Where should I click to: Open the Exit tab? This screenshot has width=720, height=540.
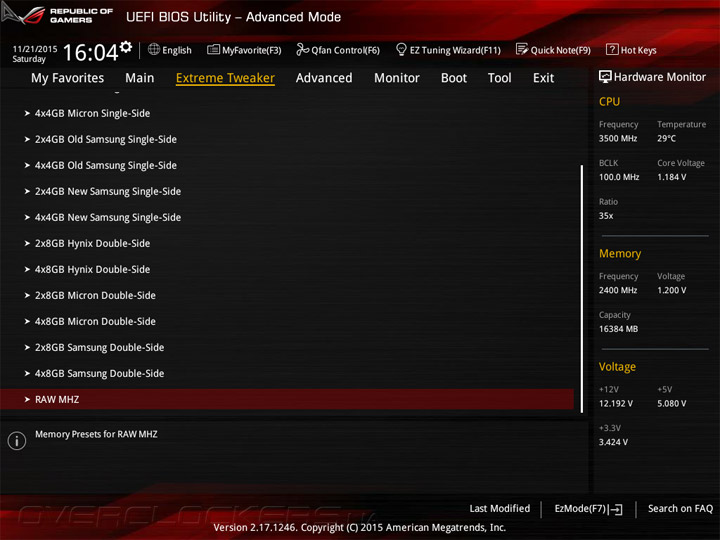pyautogui.click(x=544, y=78)
